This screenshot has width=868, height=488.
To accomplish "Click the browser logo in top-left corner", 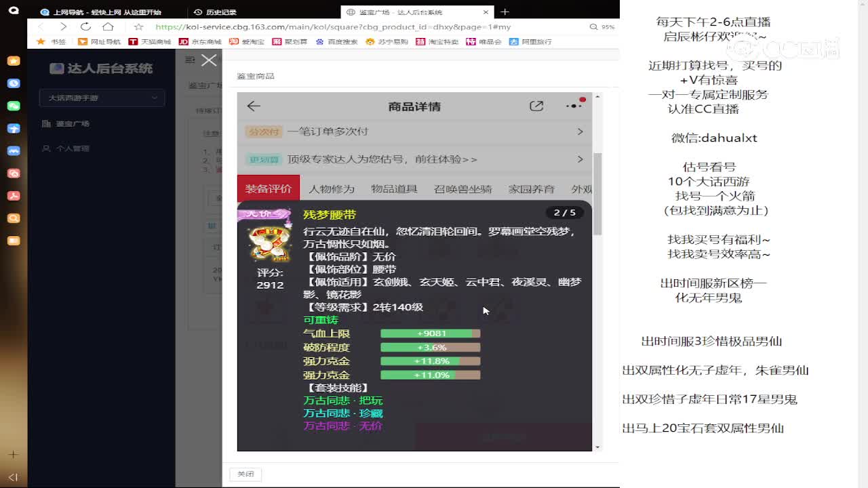I will (x=13, y=11).
